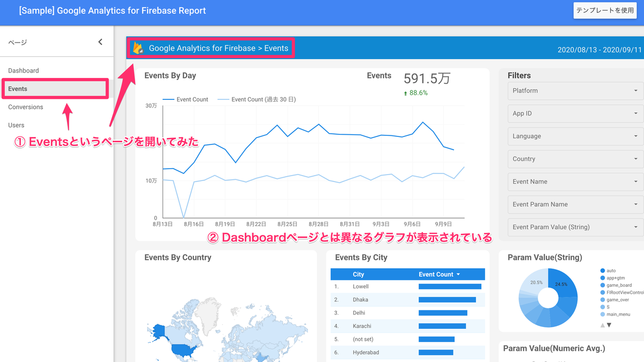Click the app+gtm legend item

[x=613, y=278]
